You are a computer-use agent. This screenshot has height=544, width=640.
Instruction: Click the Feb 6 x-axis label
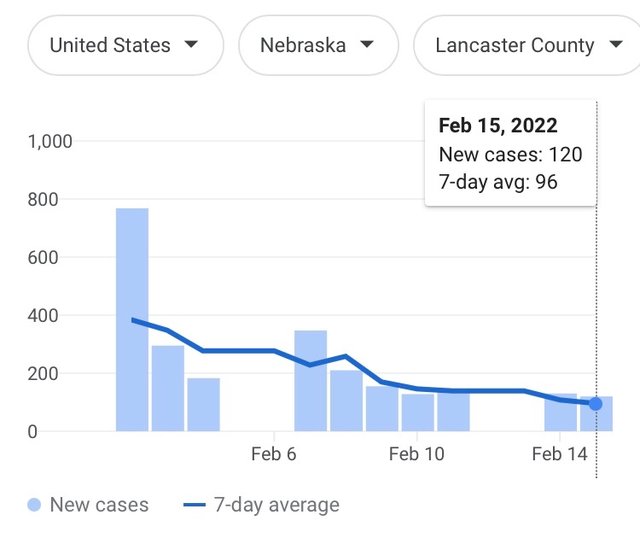tap(274, 454)
